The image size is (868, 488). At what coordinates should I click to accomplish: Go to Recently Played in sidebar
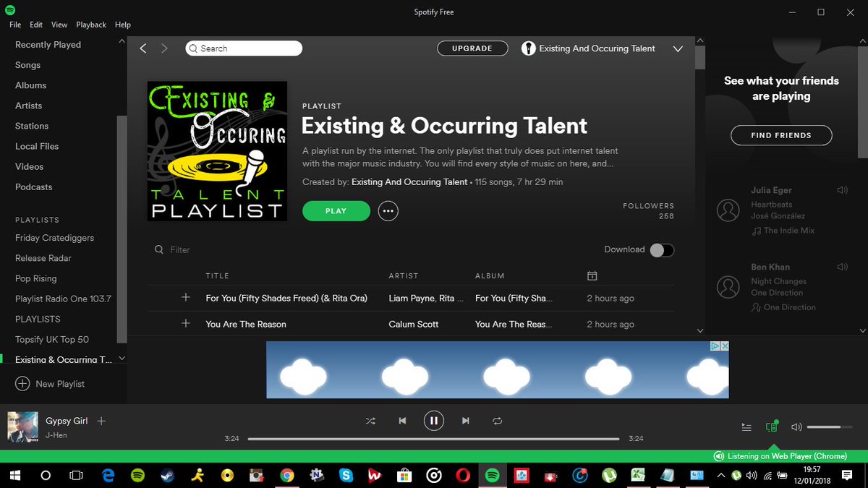48,45
